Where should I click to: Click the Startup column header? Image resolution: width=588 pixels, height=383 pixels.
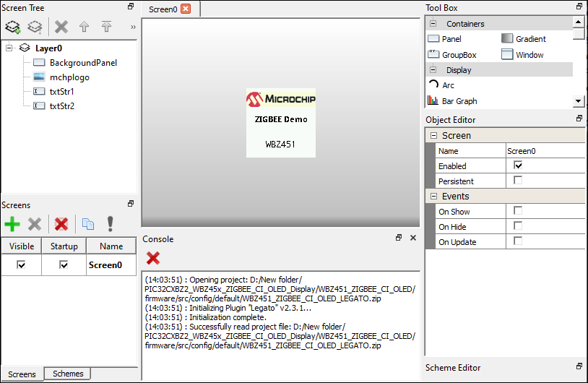tap(64, 246)
